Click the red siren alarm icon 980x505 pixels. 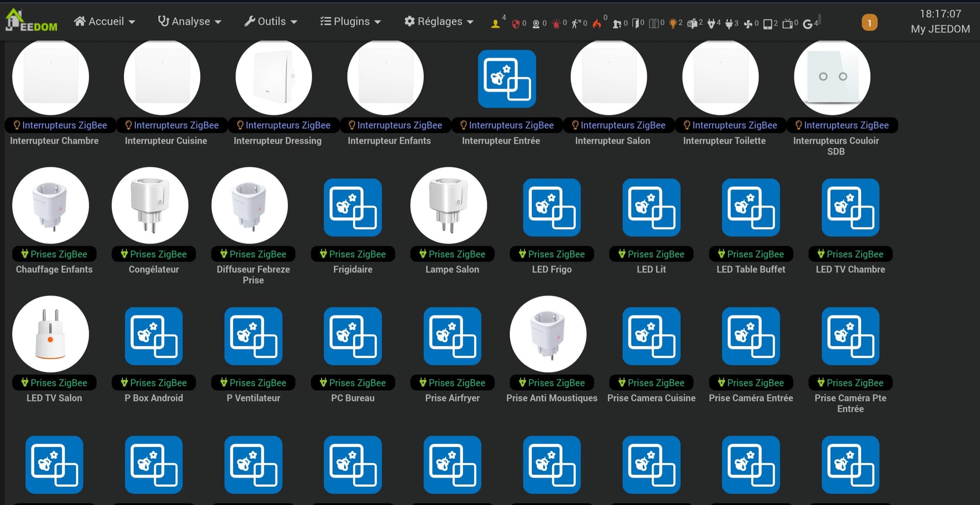click(x=556, y=23)
